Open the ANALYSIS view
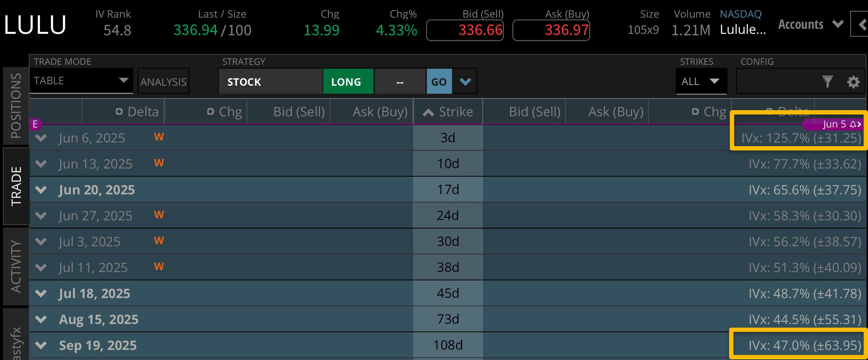This screenshot has width=868, height=360. tap(163, 81)
